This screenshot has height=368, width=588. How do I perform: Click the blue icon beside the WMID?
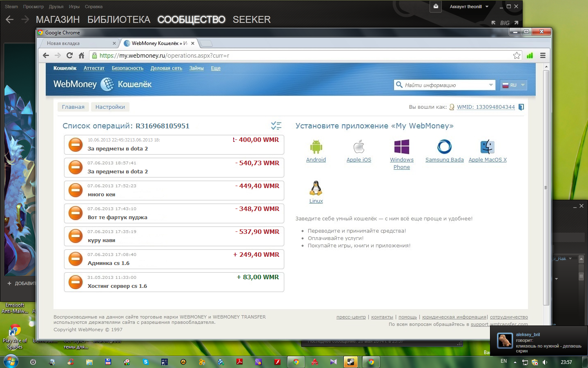pos(521,107)
